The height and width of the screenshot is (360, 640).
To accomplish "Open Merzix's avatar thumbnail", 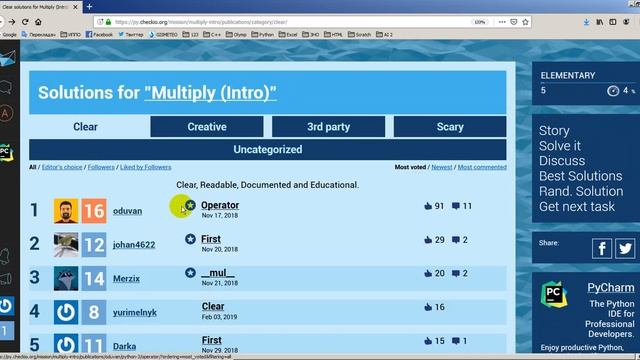I will 66,279.
